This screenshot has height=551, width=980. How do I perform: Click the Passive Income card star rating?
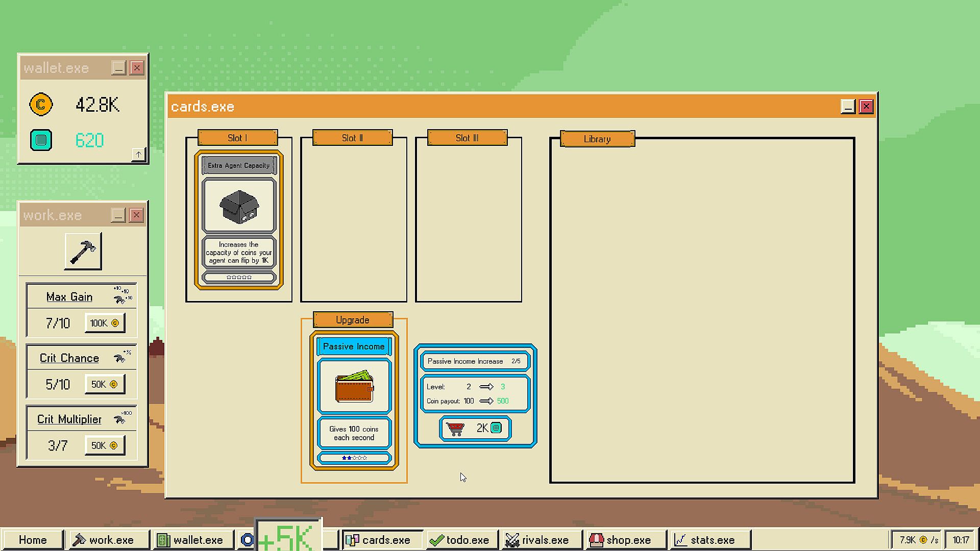pos(354,458)
